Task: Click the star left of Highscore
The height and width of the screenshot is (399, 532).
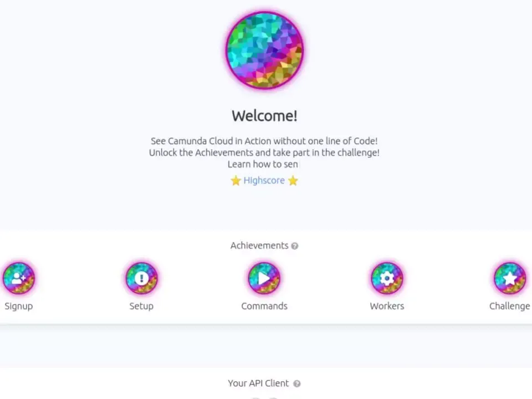Action: click(236, 181)
